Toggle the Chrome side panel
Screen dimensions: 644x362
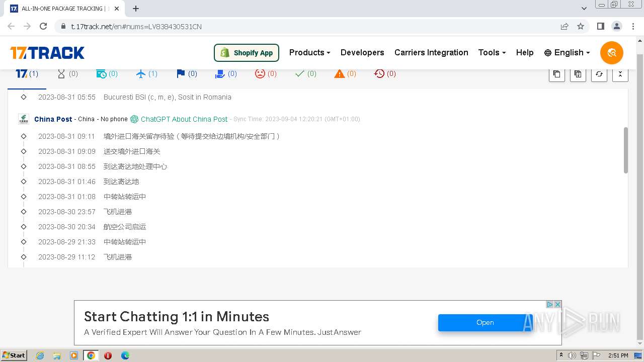click(600, 26)
